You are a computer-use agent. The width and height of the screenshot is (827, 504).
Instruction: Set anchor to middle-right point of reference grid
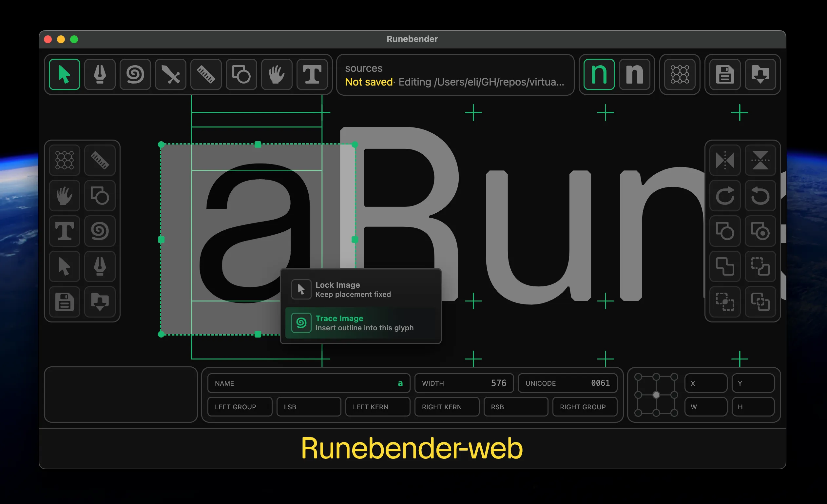674,395
